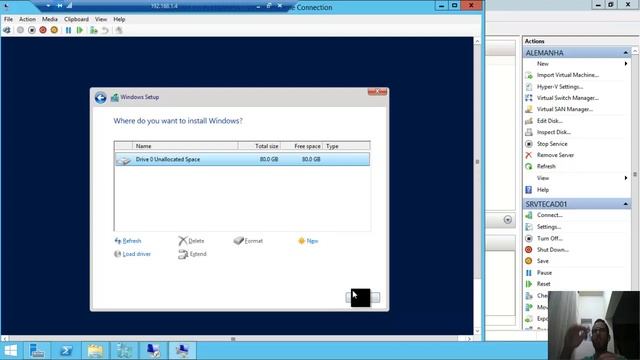The image size is (640, 360).
Task: Click the Checkpoint toolbar icon
Action: pyautogui.click(x=93, y=30)
